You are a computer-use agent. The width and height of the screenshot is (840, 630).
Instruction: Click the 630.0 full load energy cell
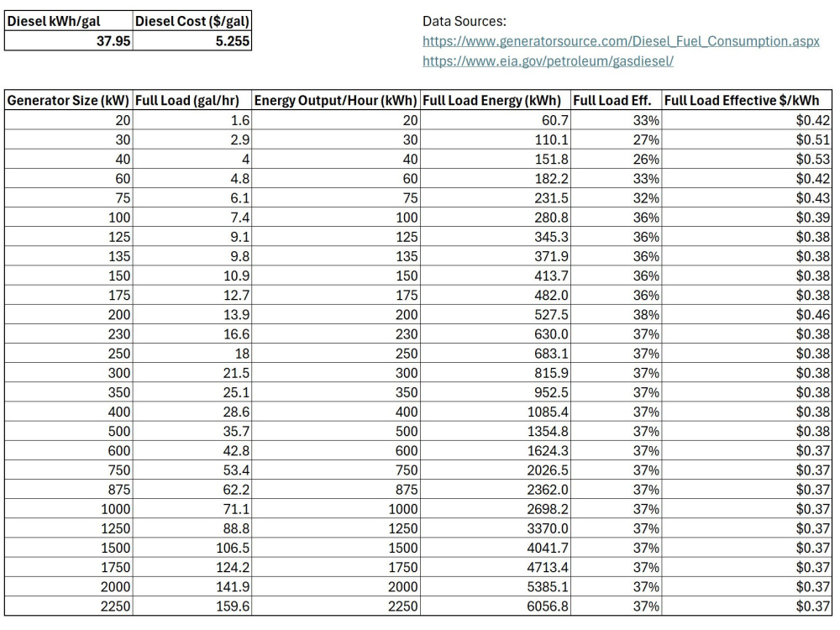[496, 333]
